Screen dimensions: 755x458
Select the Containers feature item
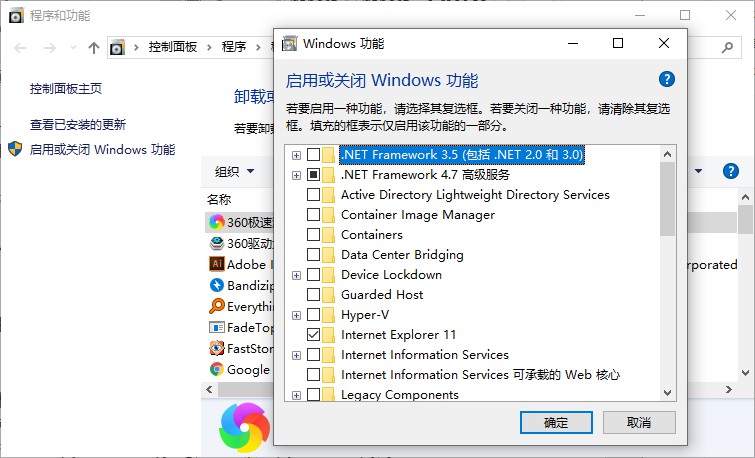(x=371, y=235)
